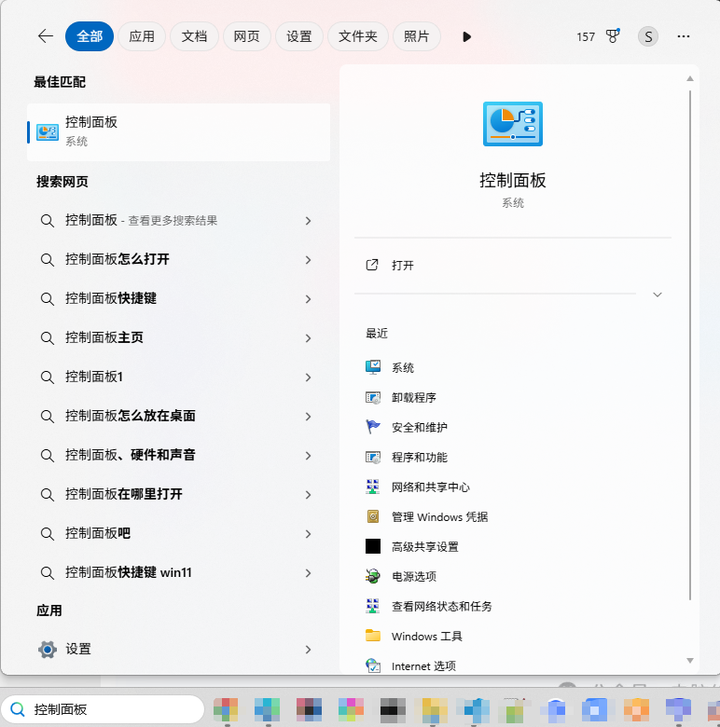
Task: Click the large 控制面板 icon in preview
Action: (x=513, y=124)
